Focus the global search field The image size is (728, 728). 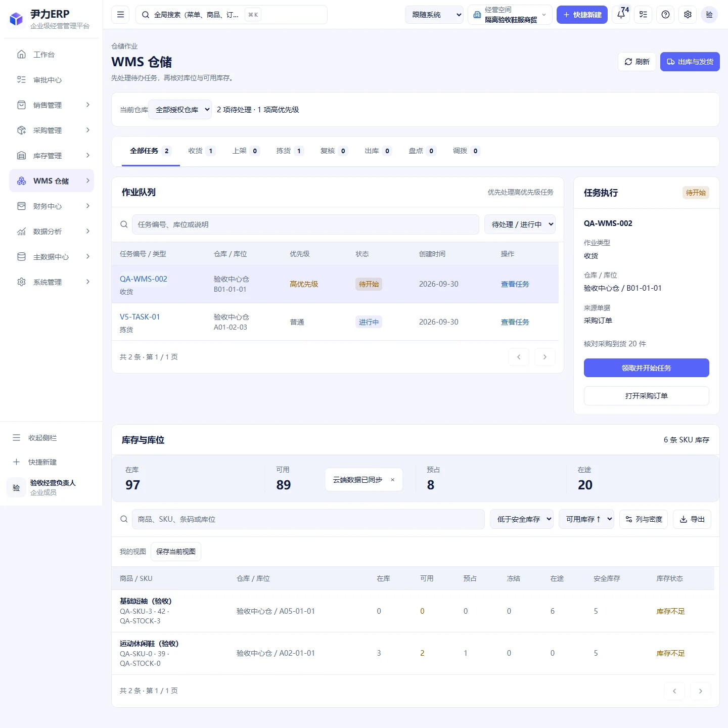pos(232,15)
